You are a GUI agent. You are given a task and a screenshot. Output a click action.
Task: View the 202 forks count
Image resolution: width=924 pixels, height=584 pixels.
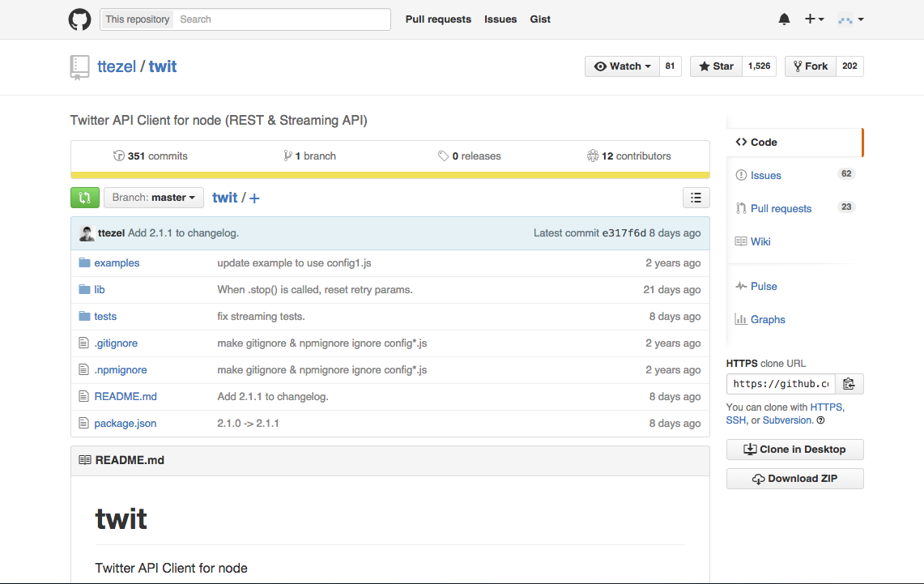click(x=849, y=66)
